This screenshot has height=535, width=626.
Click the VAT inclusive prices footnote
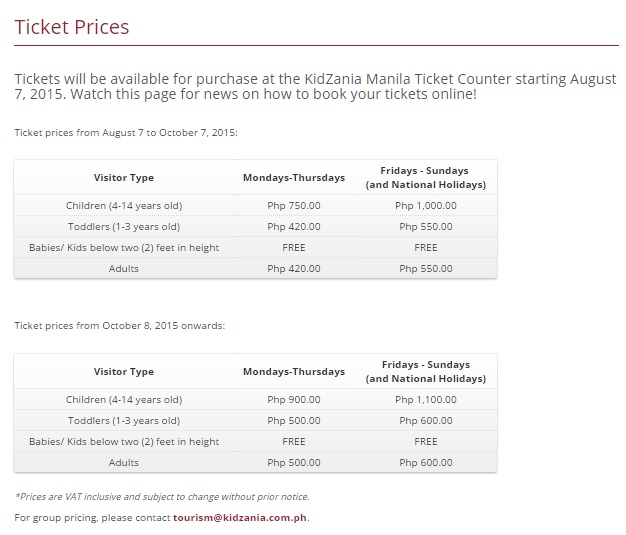(162, 497)
